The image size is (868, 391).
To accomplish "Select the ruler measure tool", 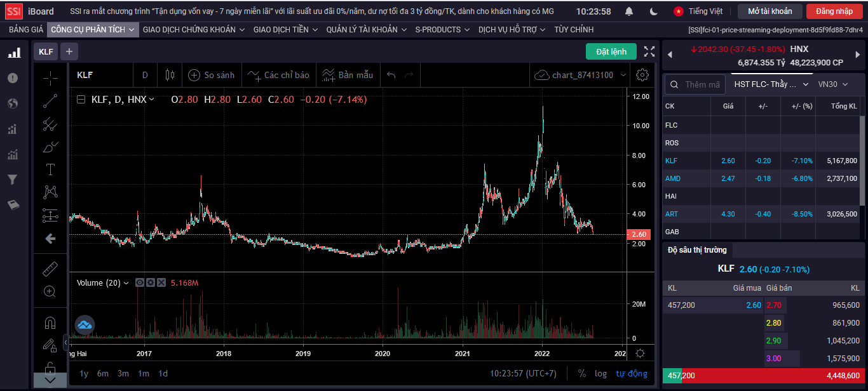I will [50, 269].
